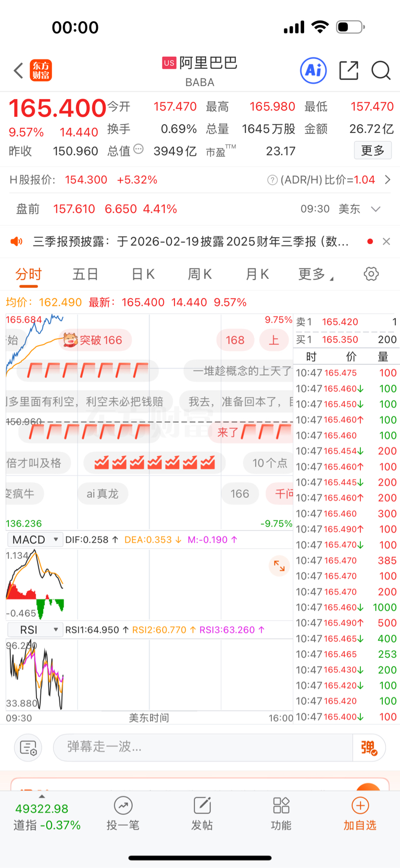Open the 东方财富 logo icon

point(41,70)
